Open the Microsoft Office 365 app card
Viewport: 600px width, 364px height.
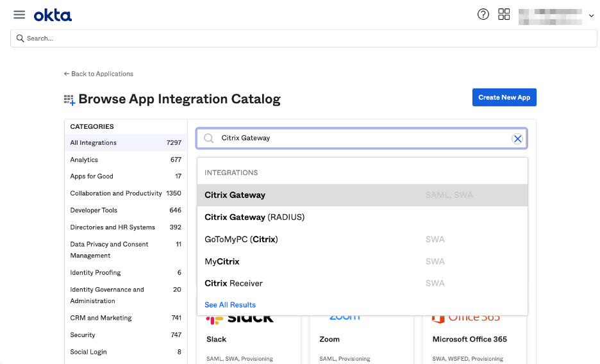pyautogui.click(x=469, y=339)
